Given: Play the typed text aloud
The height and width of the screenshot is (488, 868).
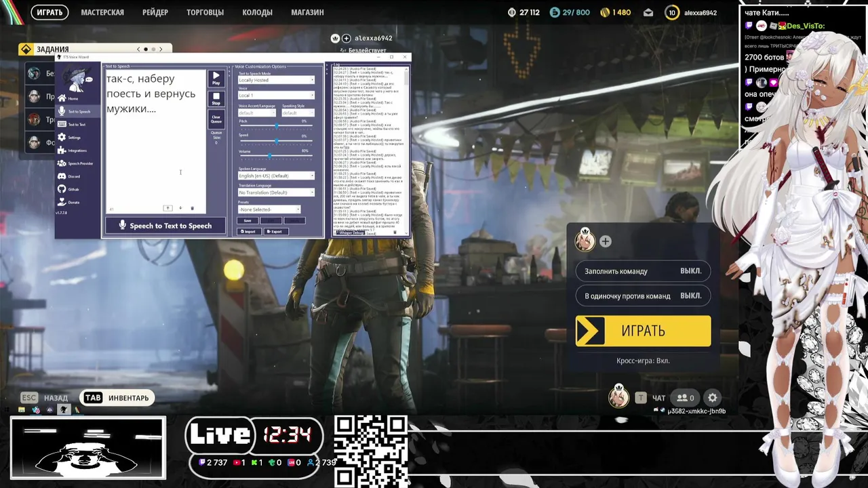Looking at the screenshot, I should pyautogui.click(x=216, y=78).
